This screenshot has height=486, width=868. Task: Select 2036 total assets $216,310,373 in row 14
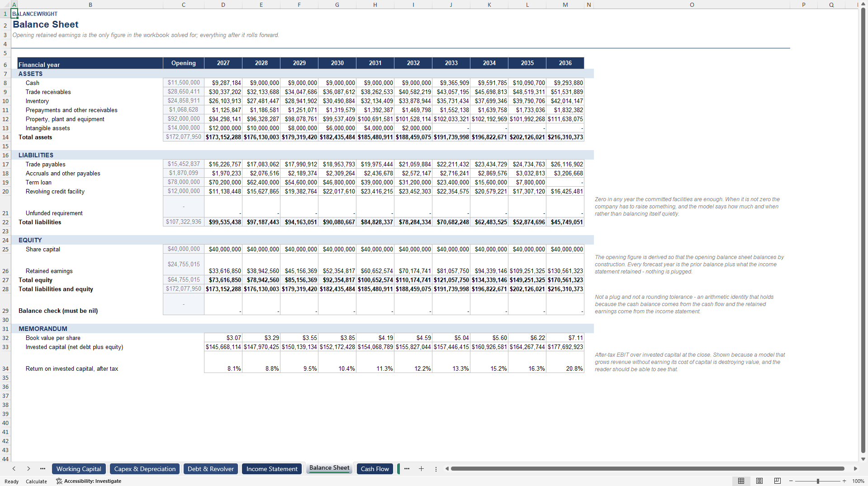tap(565, 137)
